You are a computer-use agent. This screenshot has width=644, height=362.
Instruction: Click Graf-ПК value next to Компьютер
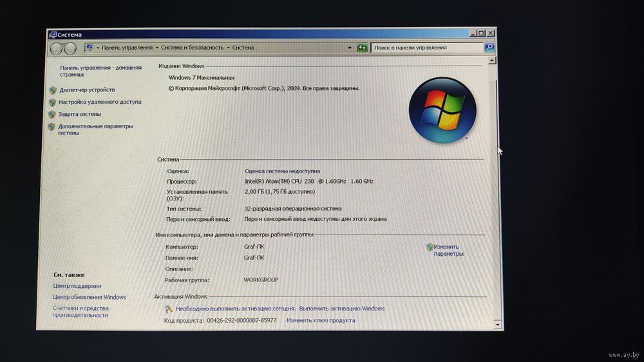254,247
